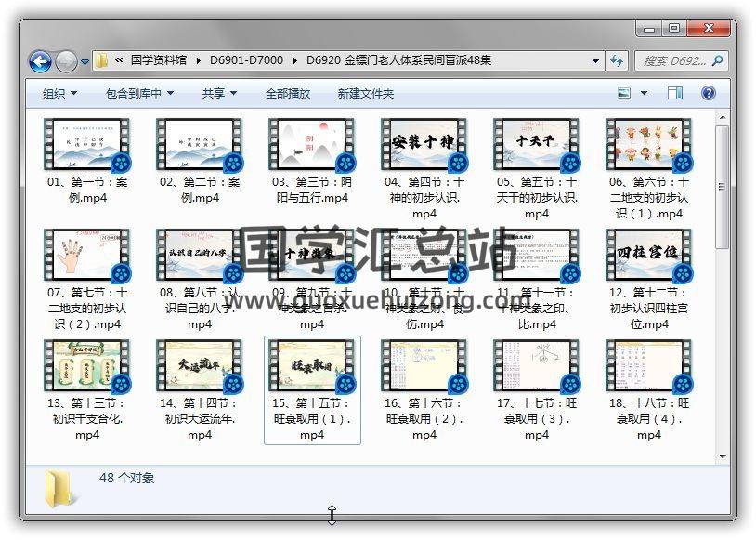This screenshot has height=540, width=756.
Task: Expand the 共享 dropdown menu
Action: pos(219,93)
